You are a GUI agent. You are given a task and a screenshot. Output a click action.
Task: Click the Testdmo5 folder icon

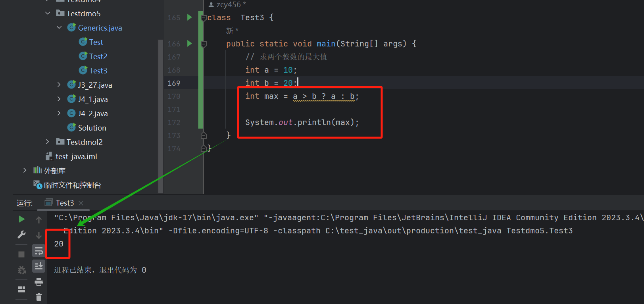point(60,13)
